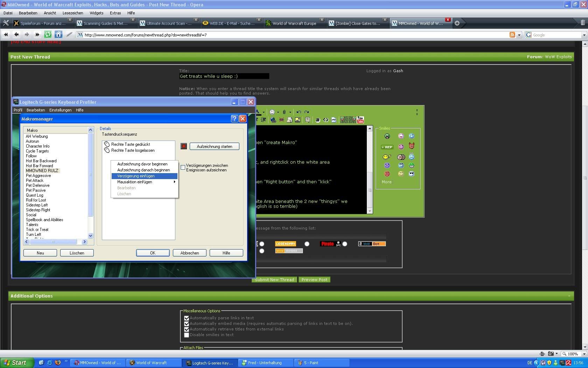
Task: Click the back navigation arrow
Action: point(16,34)
